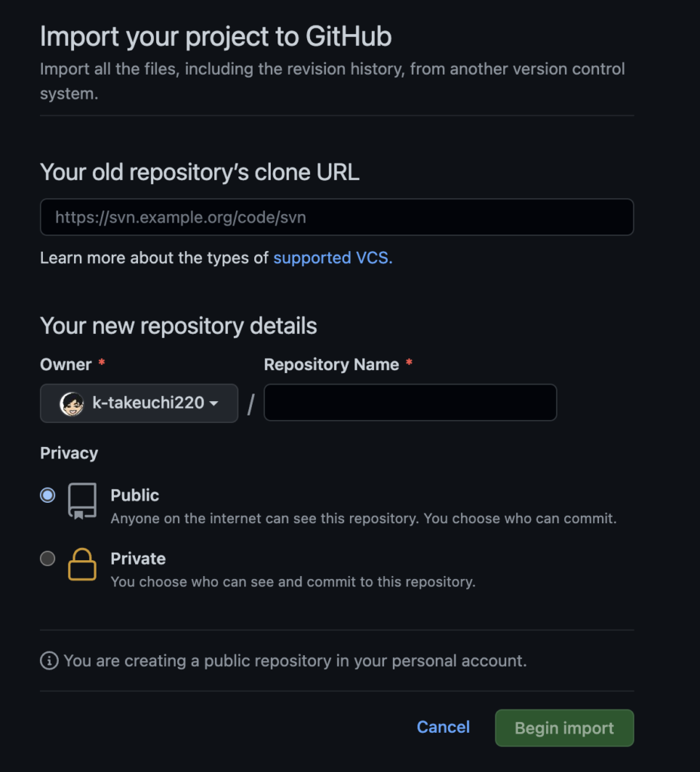Click the owner avatar icon

pyautogui.click(x=72, y=403)
